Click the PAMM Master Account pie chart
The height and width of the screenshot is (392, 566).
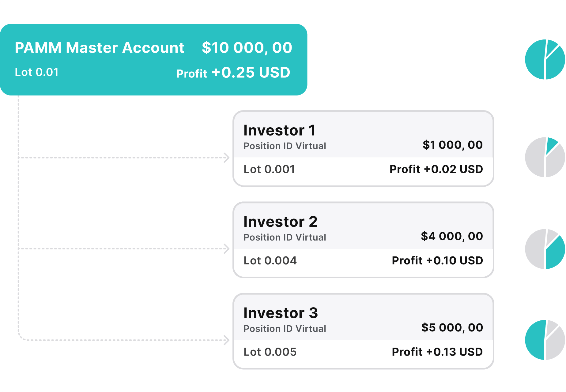tap(545, 59)
